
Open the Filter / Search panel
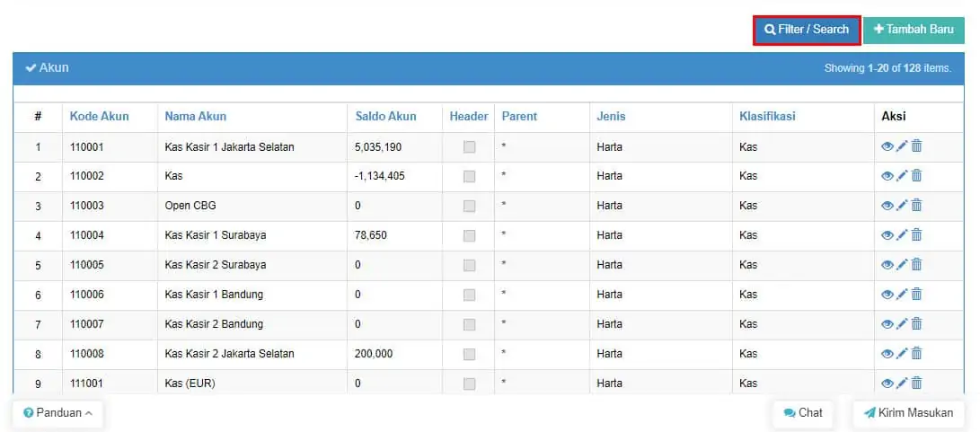(x=807, y=30)
